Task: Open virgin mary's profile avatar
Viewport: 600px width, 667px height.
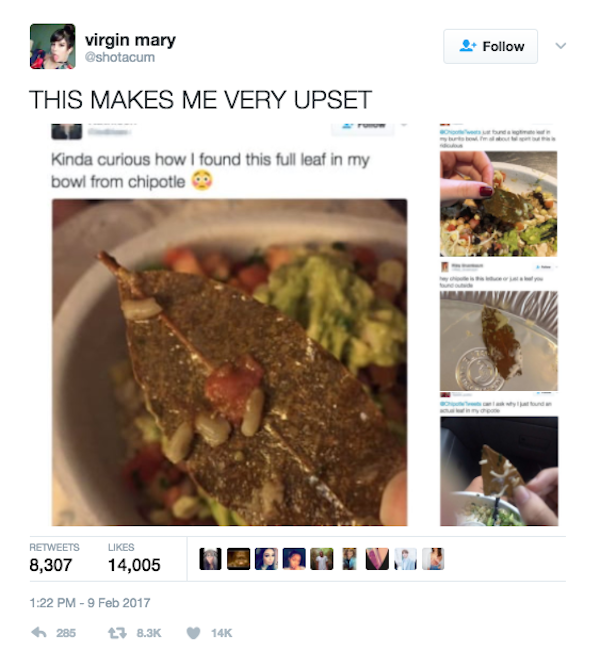Action: point(53,46)
